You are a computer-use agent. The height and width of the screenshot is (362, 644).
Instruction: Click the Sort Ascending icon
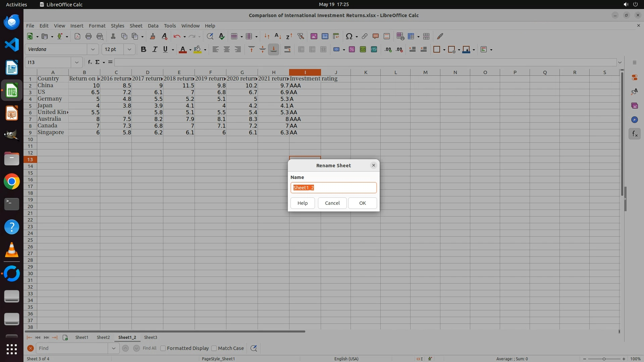point(278,36)
